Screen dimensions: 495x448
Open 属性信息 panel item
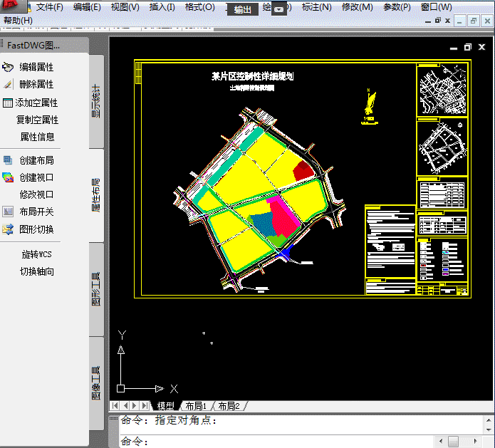pyautogui.click(x=37, y=137)
